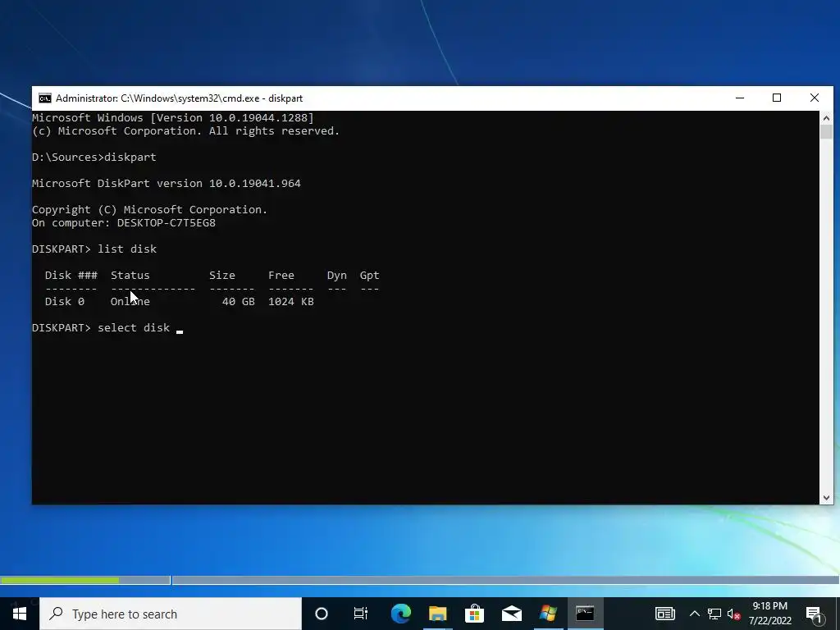Screen dimensions: 840x630
Task: Click 'Copyright (C) Microsoft Corporation.' line
Action: (149, 210)
